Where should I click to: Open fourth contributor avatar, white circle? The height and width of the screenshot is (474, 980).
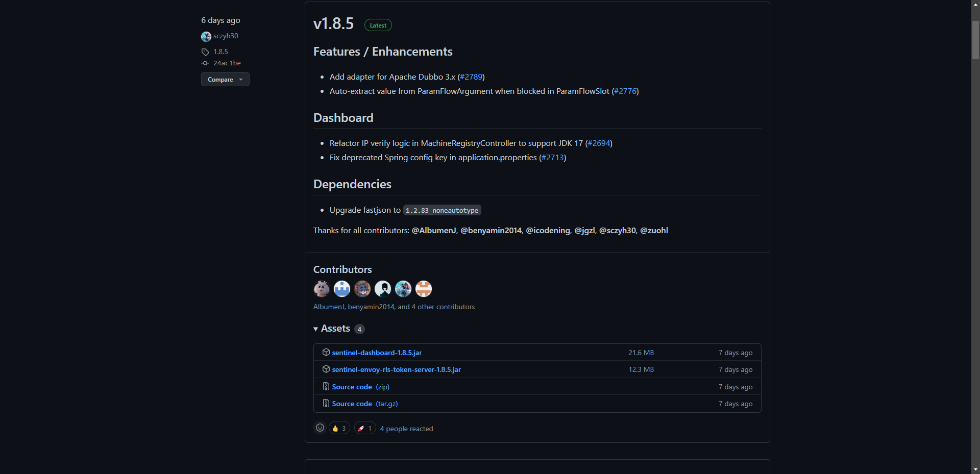[x=383, y=289]
